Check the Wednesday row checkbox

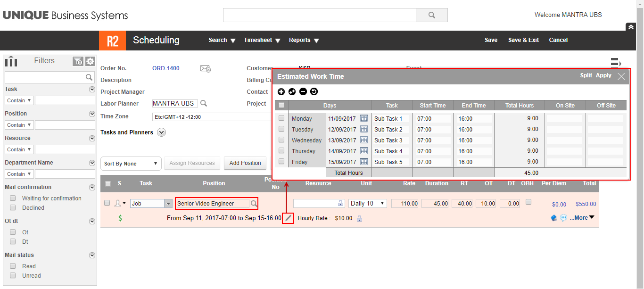281,140
